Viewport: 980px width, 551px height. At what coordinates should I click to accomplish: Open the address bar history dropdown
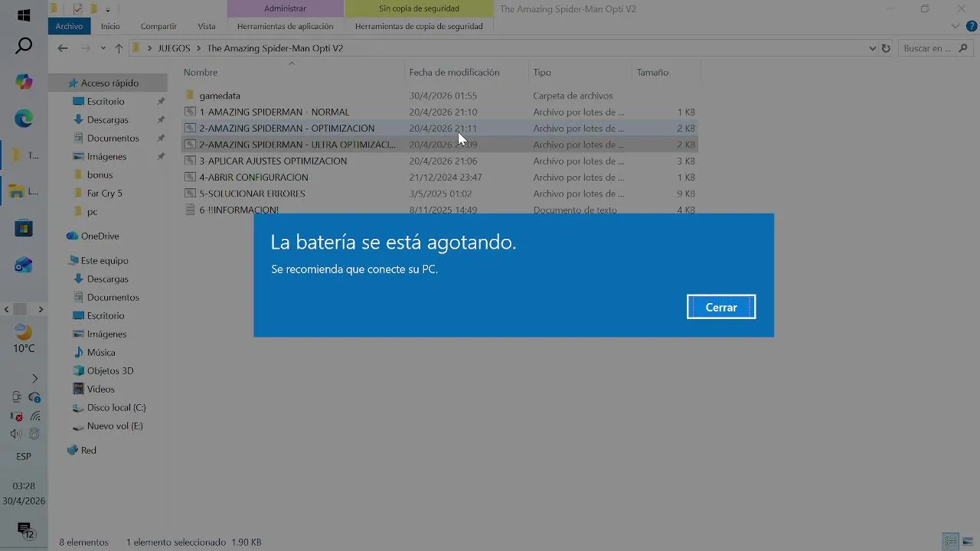[x=872, y=48]
